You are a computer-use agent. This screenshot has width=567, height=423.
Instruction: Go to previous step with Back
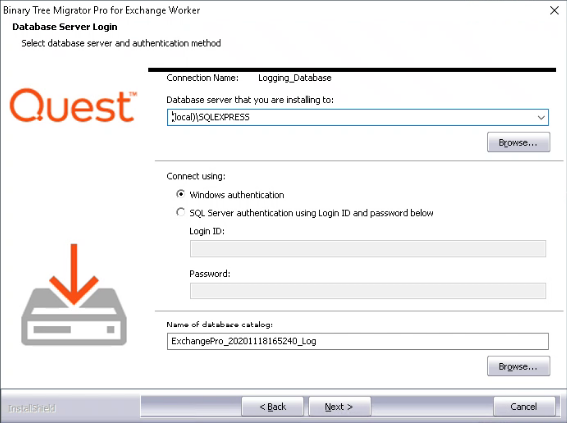[273, 407]
